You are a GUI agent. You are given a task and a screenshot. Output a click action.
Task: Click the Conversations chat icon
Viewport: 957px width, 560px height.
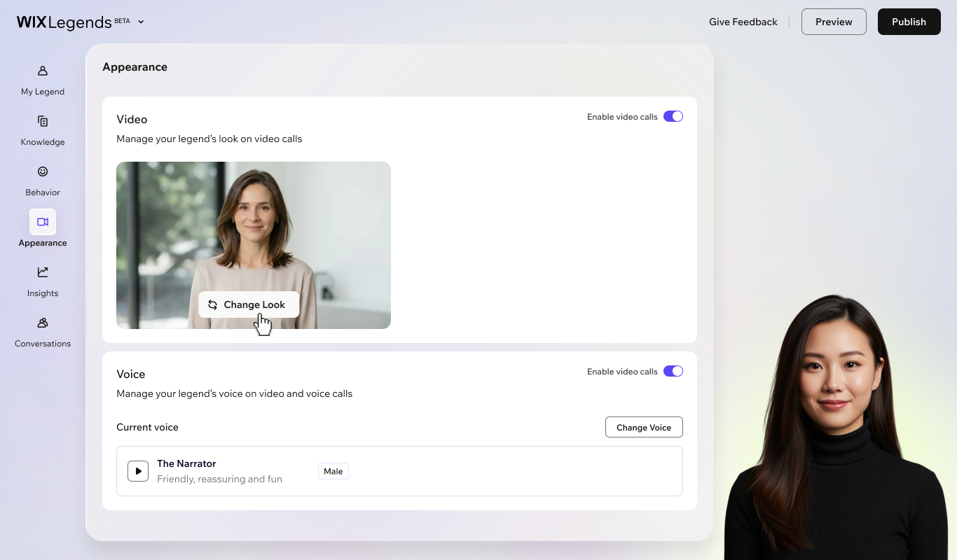pos(43,323)
